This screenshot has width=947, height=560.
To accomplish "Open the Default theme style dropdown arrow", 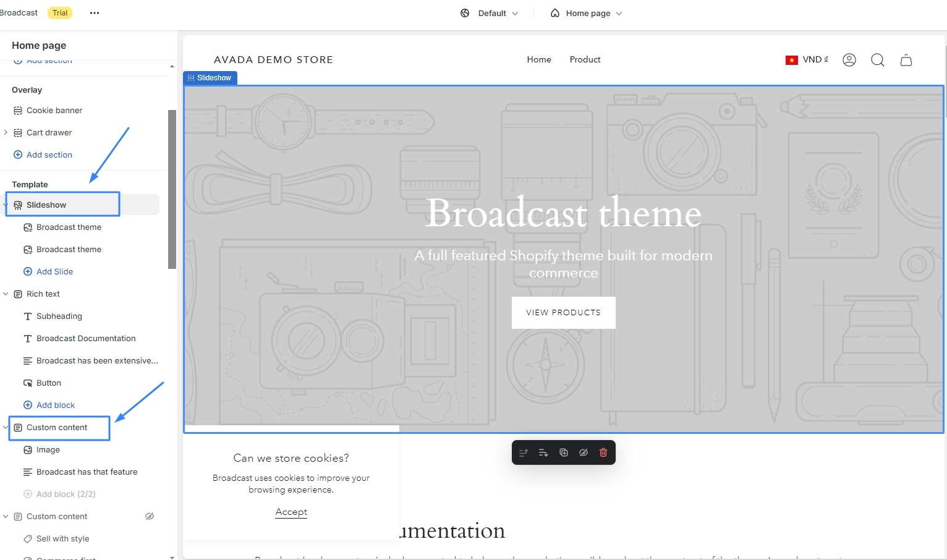I will (516, 13).
